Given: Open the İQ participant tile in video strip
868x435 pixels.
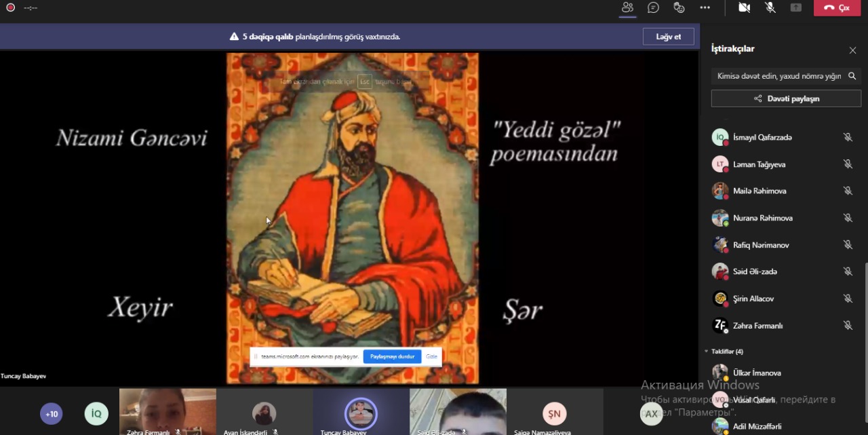Looking at the screenshot, I should pyautogui.click(x=96, y=413).
